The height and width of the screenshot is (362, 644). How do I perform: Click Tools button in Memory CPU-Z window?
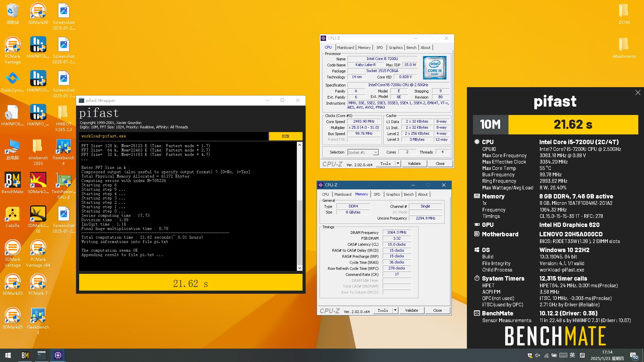[x=383, y=310]
